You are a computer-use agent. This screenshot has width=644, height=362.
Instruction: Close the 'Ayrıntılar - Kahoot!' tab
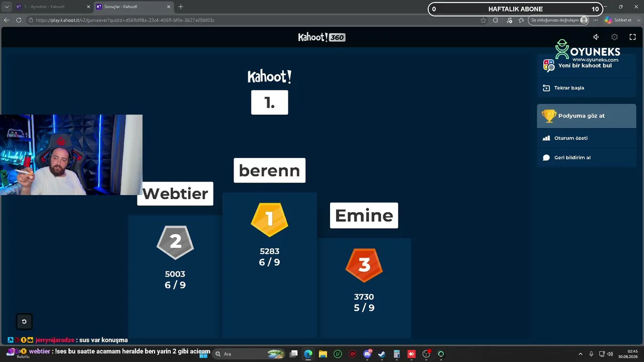pyautogui.click(x=89, y=7)
